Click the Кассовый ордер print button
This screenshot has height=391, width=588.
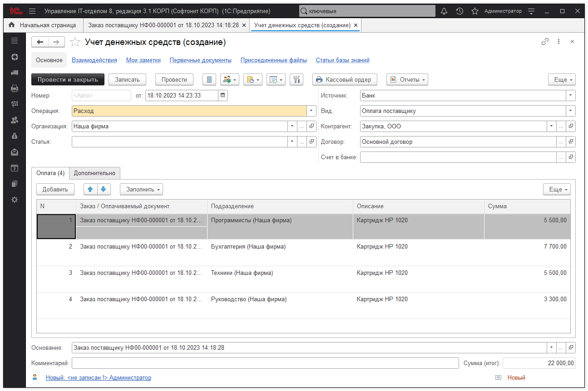[345, 79]
